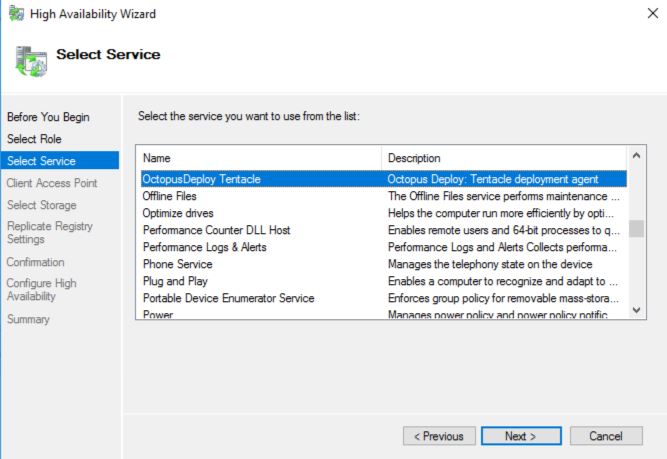Image resolution: width=667 pixels, height=459 pixels.
Task: Cancel the wizard
Action: click(605, 436)
